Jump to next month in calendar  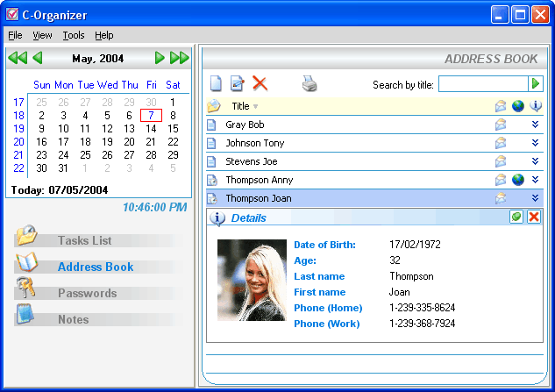tap(160, 59)
